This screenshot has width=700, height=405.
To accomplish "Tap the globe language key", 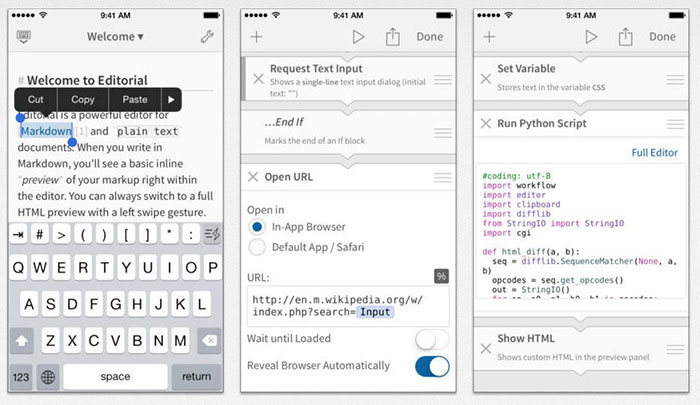I will pyautogui.click(x=48, y=377).
